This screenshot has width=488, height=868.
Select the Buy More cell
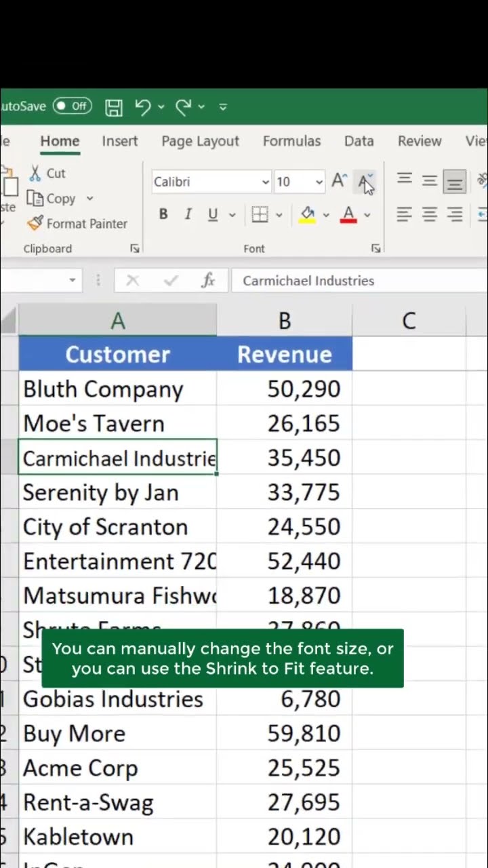(118, 734)
